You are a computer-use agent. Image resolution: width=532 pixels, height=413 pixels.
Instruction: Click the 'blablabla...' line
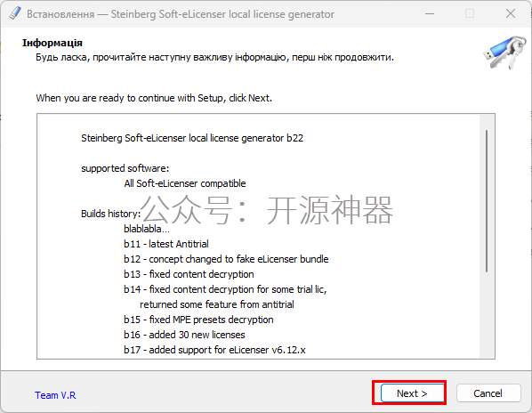coord(147,229)
